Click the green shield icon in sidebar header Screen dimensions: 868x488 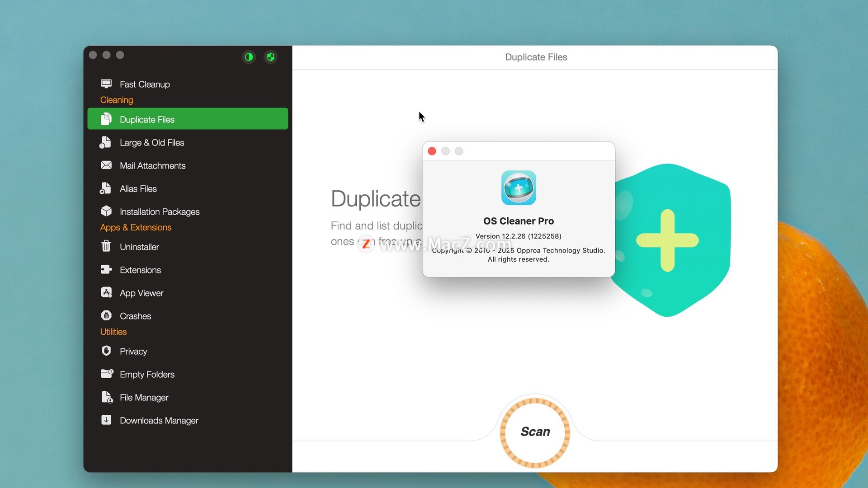(270, 57)
